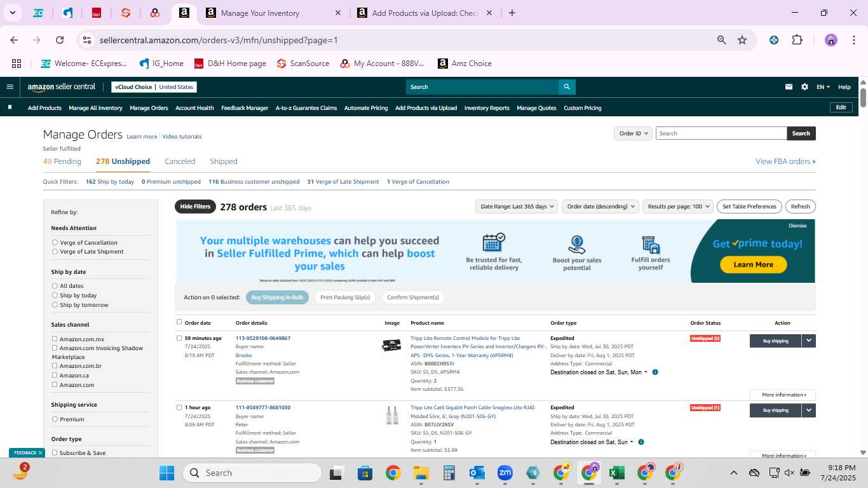This screenshot has width=868, height=488.
Task: Click the top Seller Central search field
Action: coord(482,87)
